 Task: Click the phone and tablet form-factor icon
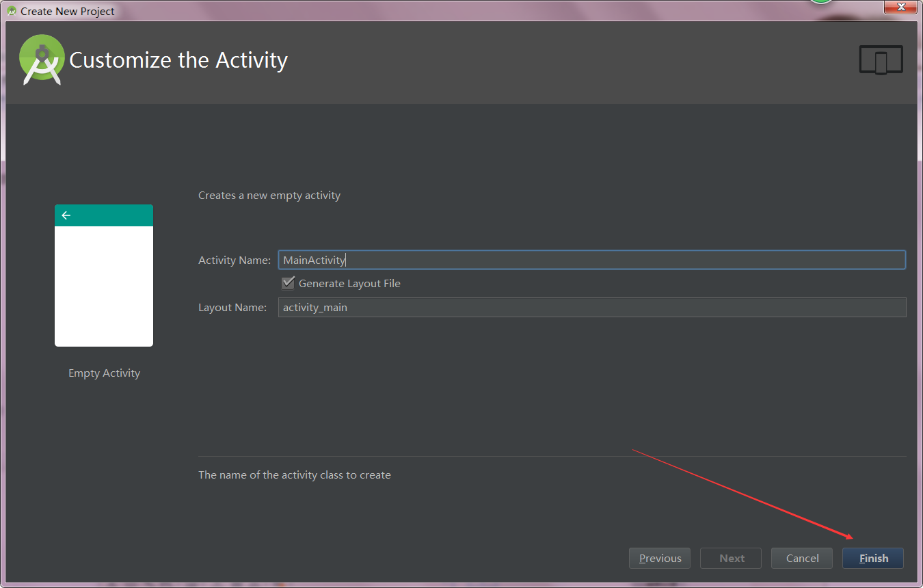pos(881,59)
